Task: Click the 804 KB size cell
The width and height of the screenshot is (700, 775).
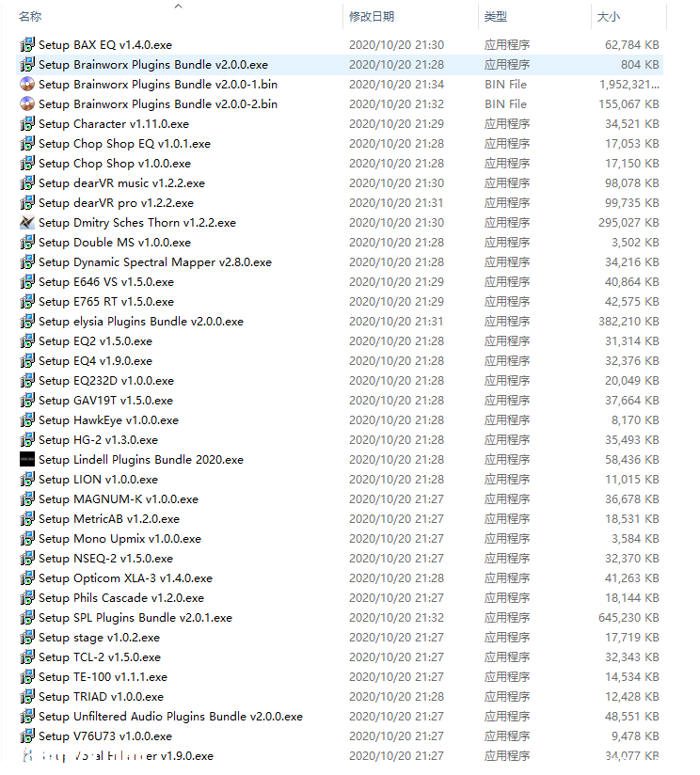Action: click(x=640, y=65)
